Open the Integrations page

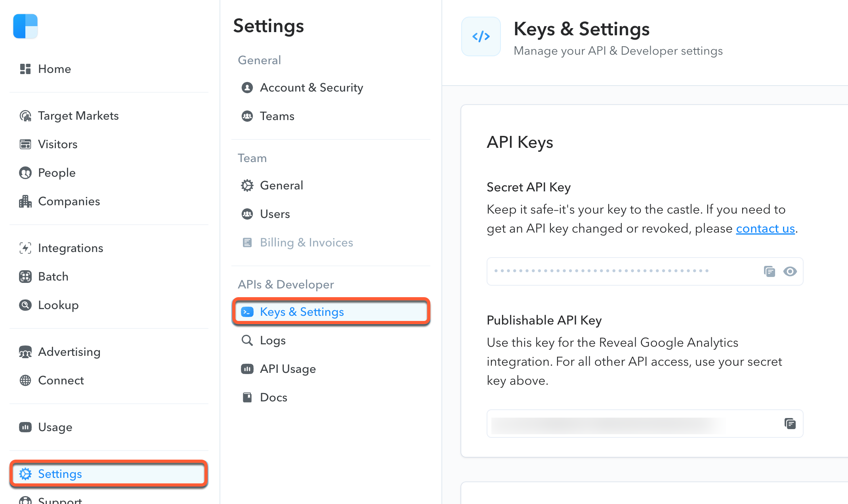(70, 248)
